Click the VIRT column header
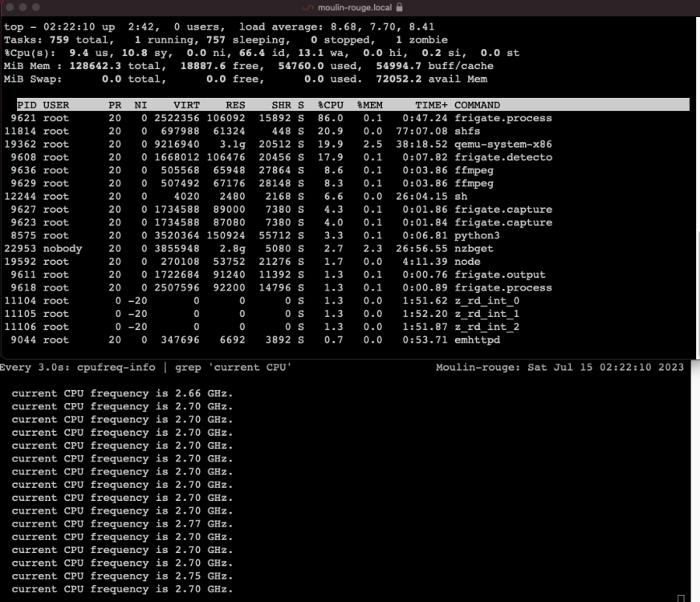 point(186,105)
